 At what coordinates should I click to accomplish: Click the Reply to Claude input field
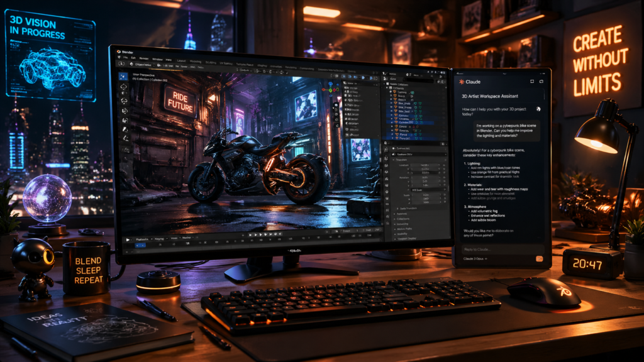point(503,249)
